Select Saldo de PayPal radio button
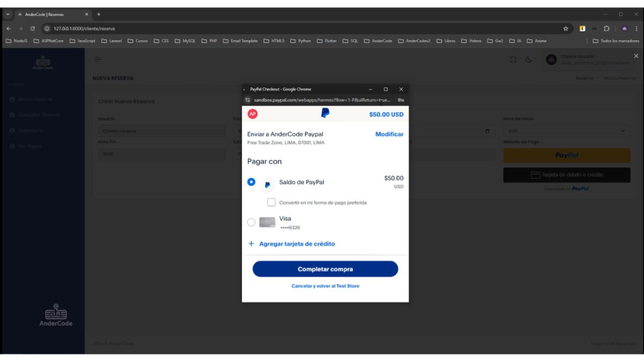The image size is (644, 362). 251,182
